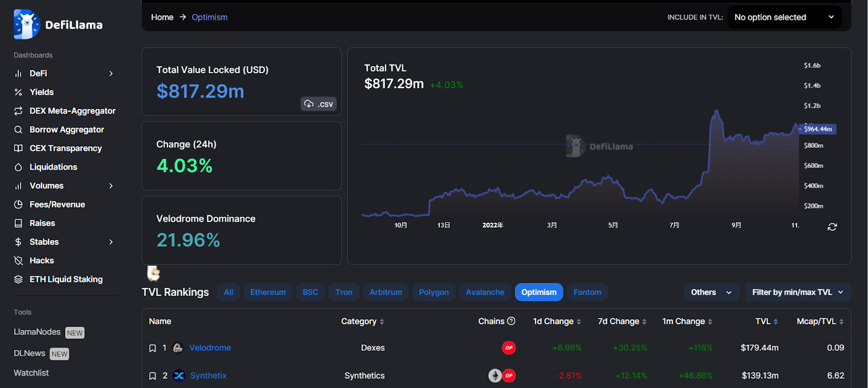Click the Liquidations droplet icon
This screenshot has height=388, width=868.
pyautogui.click(x=18, y=167)
